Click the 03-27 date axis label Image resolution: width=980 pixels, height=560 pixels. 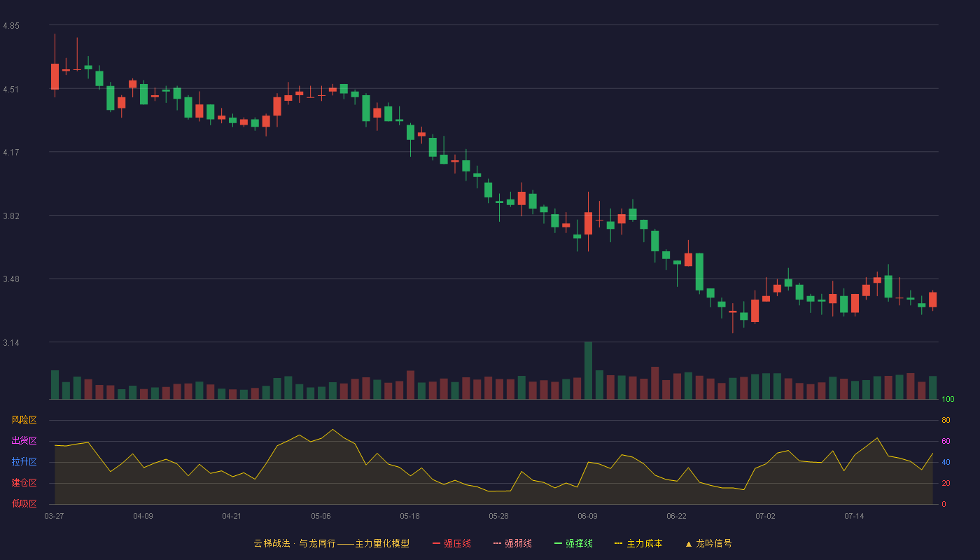54,516
